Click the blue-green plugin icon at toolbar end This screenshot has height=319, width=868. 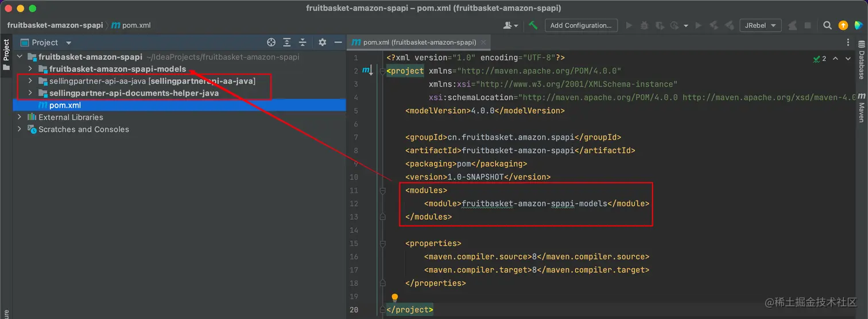[x=859, y=25]
